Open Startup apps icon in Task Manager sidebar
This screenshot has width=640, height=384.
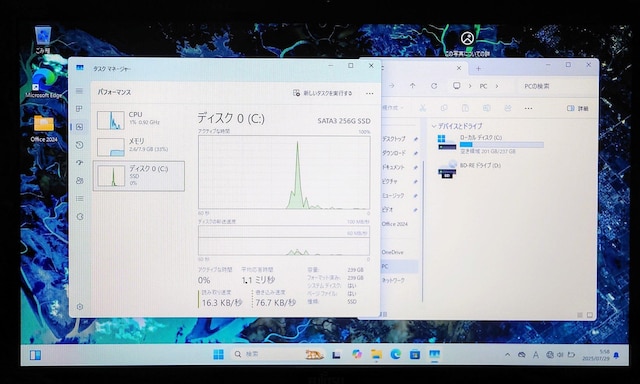pyautogui.click(x=80, y=162)
